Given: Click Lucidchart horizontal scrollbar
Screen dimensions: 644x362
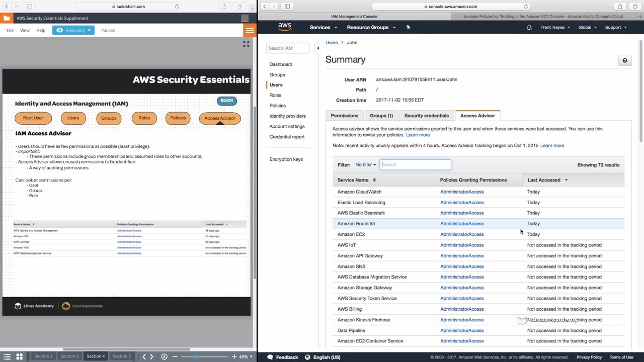Looking at the screenshot, I should point(126,349).
